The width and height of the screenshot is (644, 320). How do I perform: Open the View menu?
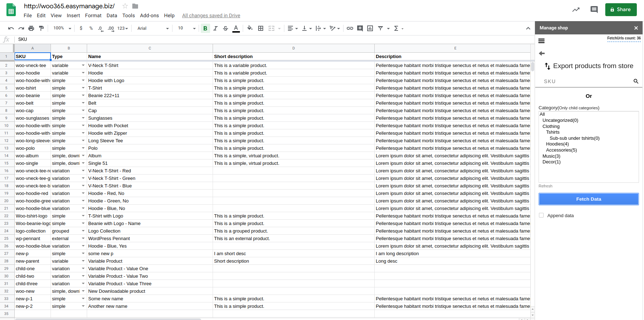click(56, 15)
